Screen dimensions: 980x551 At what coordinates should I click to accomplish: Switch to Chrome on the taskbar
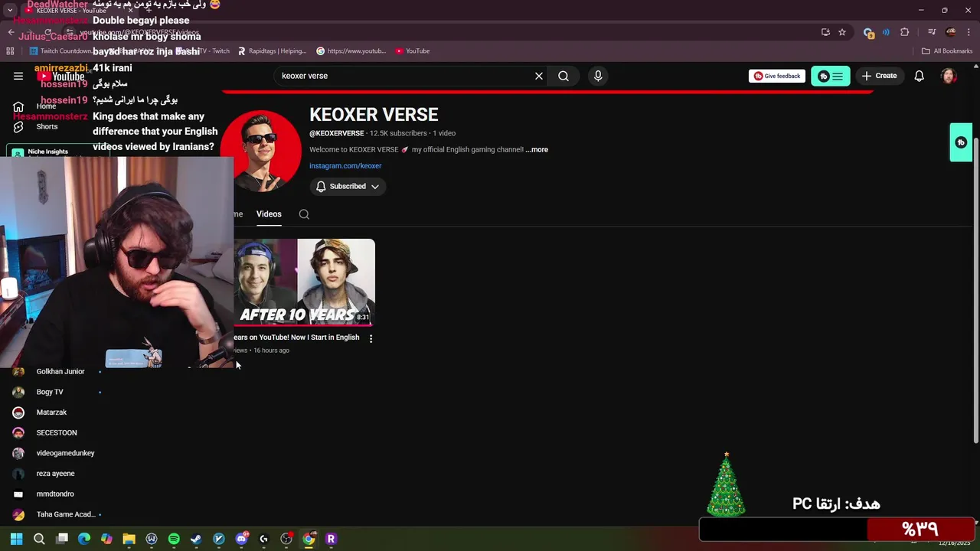point(309,539)
